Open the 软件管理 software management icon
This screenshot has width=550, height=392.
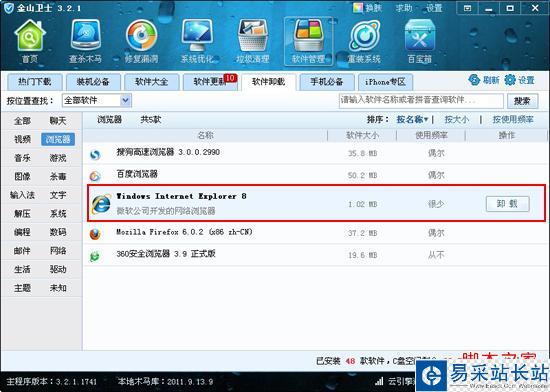(x=308, y=41)
